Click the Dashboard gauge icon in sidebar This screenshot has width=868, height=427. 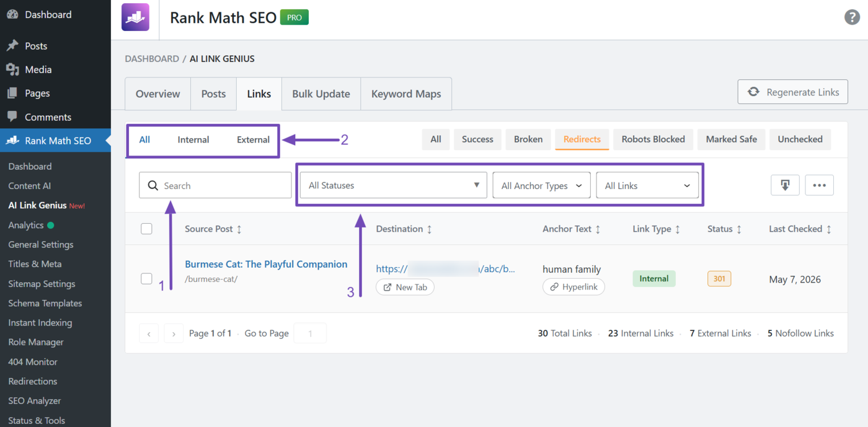tap(12, 14)
